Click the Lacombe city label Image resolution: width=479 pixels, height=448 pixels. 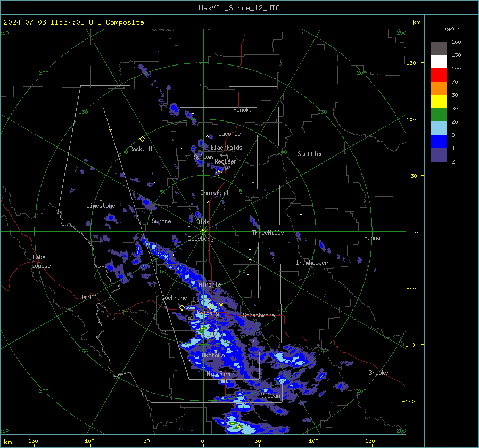tap(229, 134)
